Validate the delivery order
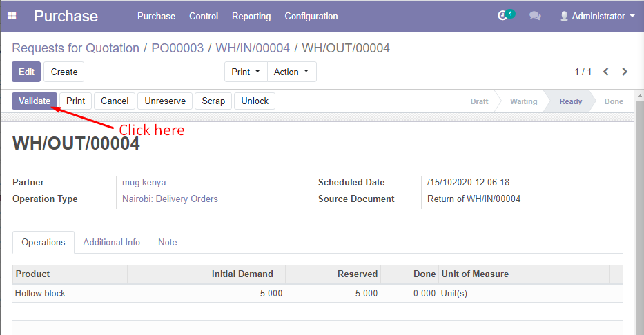Viewport: 644px width, 335px height. point(35,101)
